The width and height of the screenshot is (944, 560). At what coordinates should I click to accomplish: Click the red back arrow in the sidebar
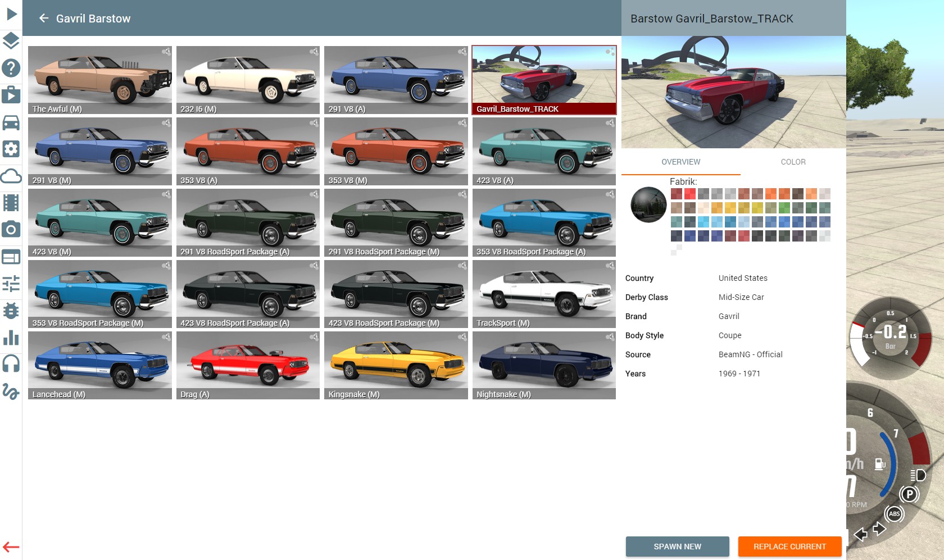11,547
